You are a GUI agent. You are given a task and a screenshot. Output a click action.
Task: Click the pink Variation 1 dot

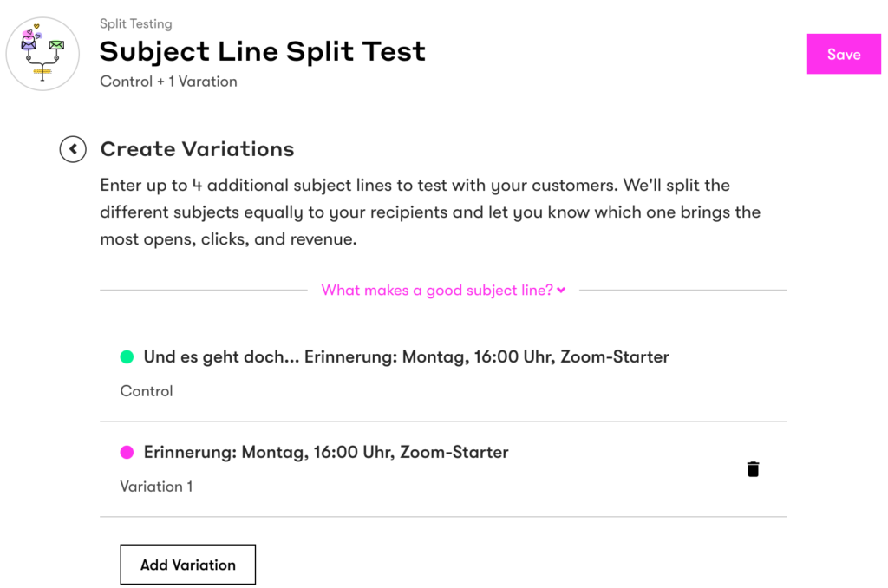coord(127,452)
